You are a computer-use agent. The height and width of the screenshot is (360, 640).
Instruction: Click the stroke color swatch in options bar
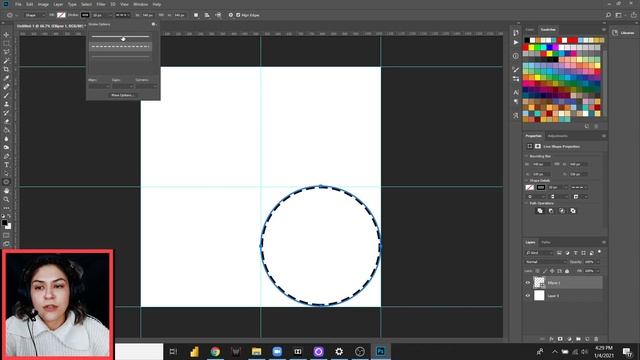(x=85, y=15)
